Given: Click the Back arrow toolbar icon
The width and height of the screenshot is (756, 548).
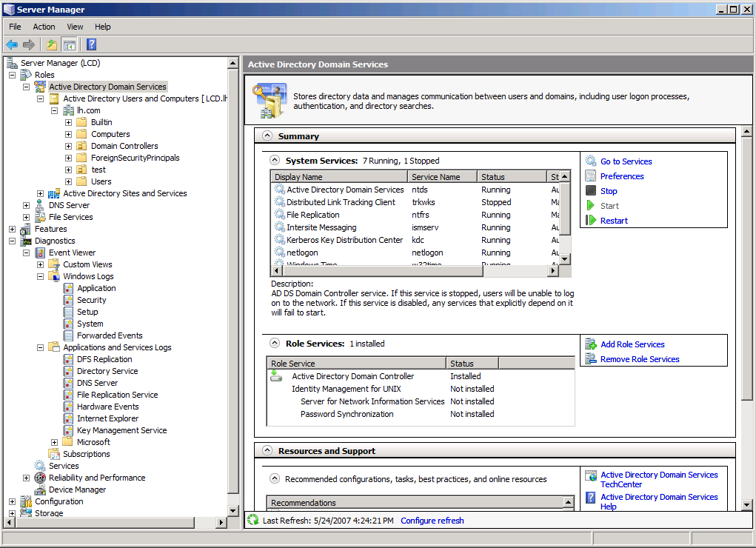Looking at the screenshot, I should (x=12, y=45).
